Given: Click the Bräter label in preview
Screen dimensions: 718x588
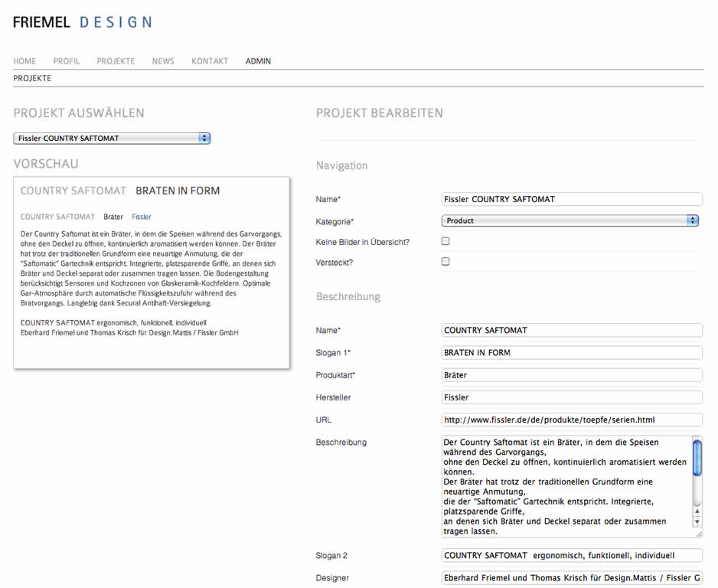Looking at the screenshot, I should coord(113,217).
